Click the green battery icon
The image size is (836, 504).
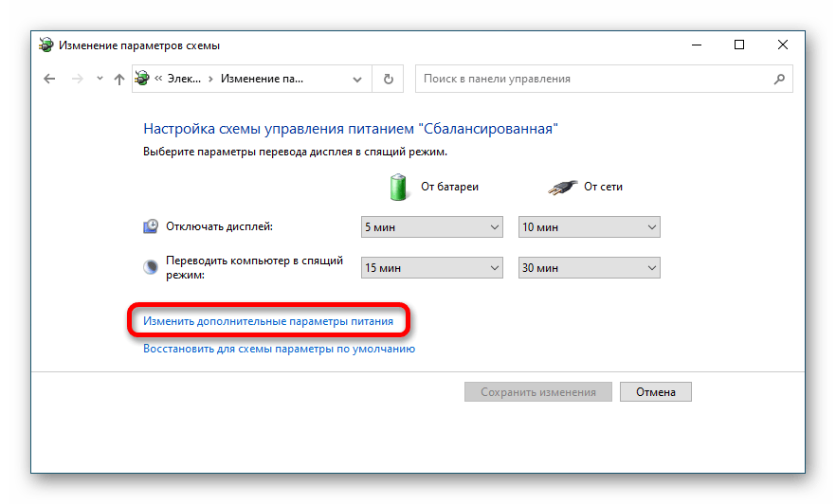pos(398,187)
